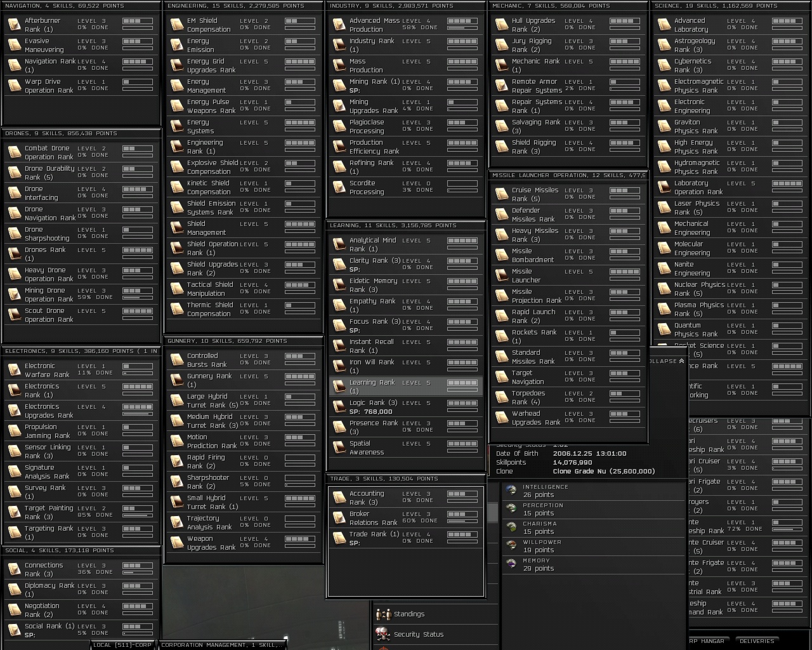The width and height of the screenshot is (812, 650).
Task: Select the Willpower attribute icon
Action: tap(511, 545)
